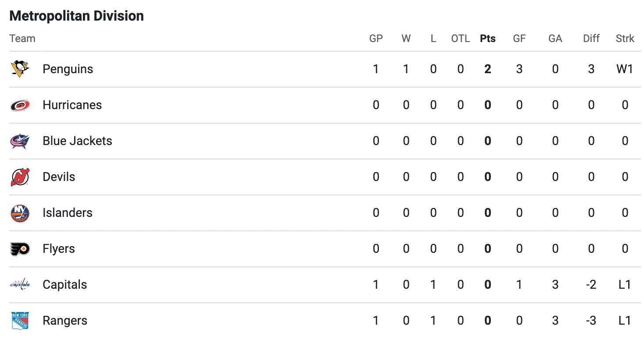The height and width of the screenshot is (340, 644).
Task: Click the Flyers team logo
Action: (x=20, y=249)
